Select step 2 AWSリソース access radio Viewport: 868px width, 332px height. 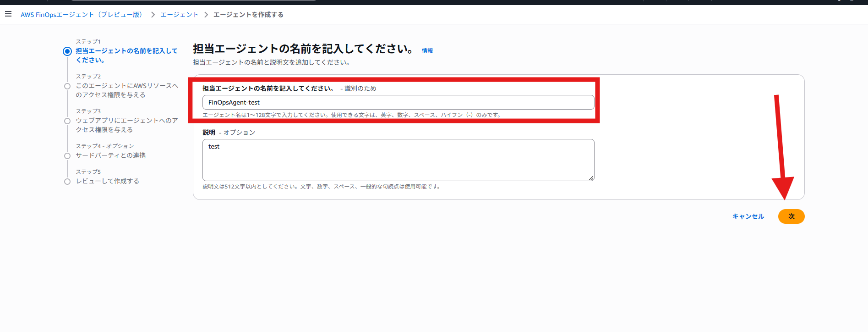pos(67,86)
